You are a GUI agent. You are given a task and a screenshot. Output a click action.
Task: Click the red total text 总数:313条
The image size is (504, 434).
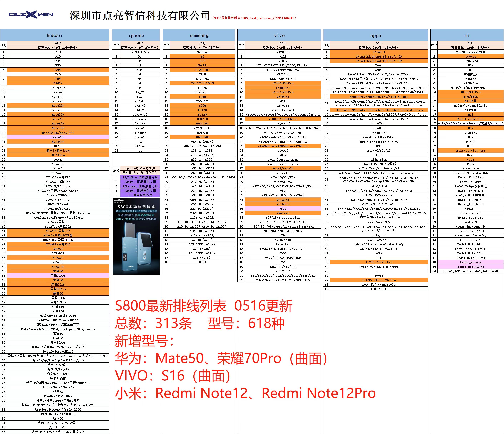point(153,323)
